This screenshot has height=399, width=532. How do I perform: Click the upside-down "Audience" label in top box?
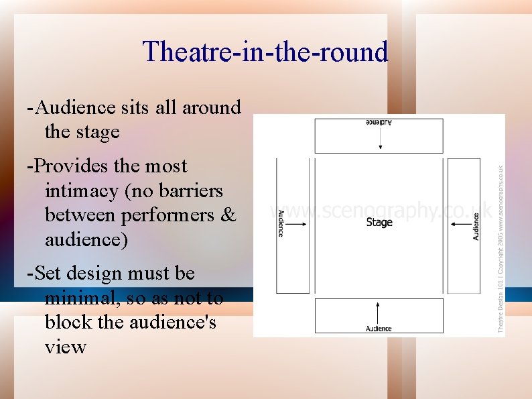click(x=379, y=123)
